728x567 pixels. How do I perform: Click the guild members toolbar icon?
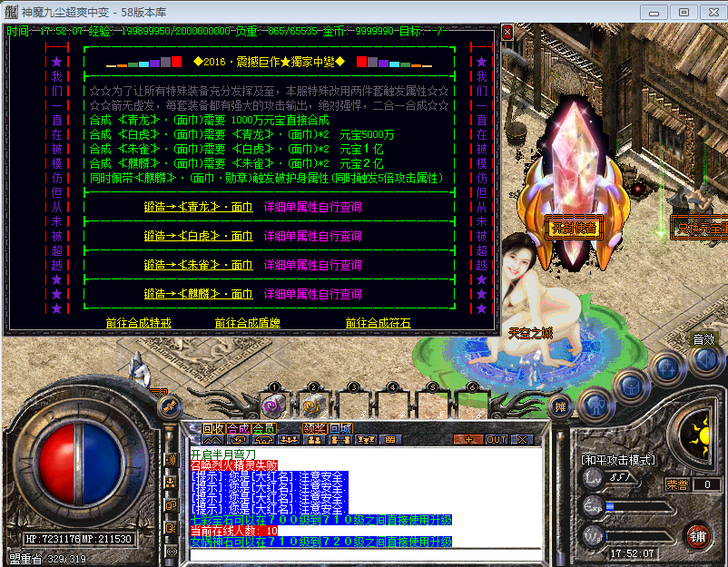coord(366,439)
